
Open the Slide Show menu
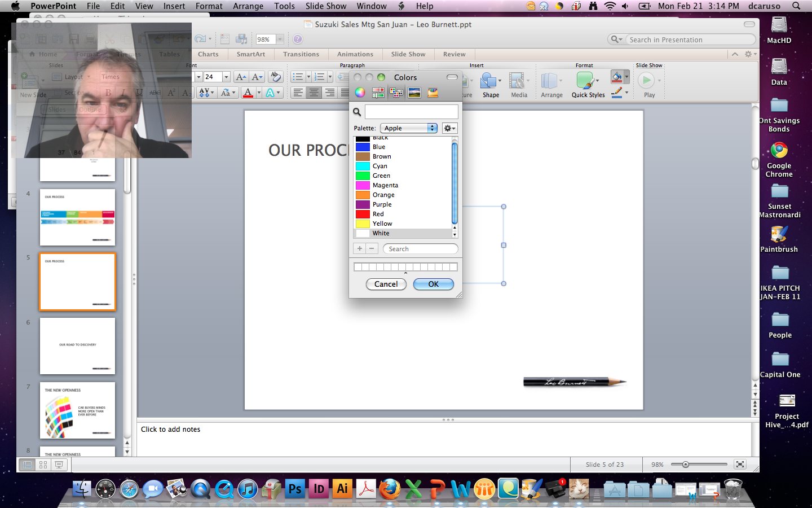(325, 6)
